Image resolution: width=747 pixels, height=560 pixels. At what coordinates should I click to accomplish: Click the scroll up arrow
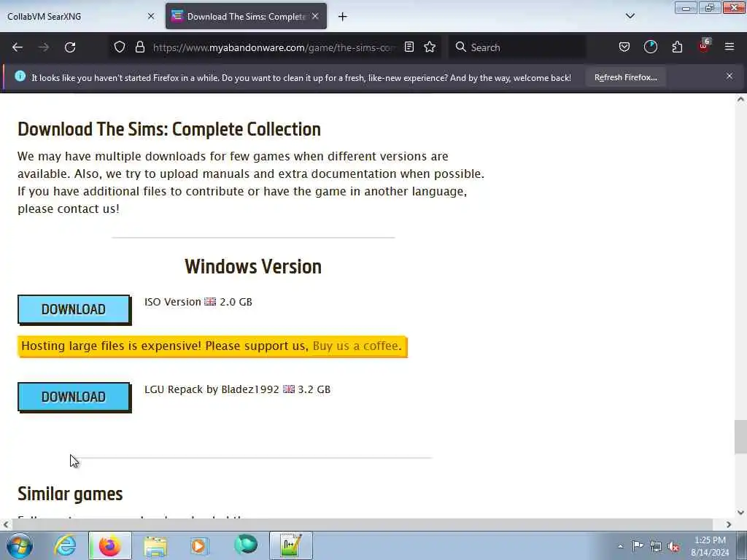[740, 99]
